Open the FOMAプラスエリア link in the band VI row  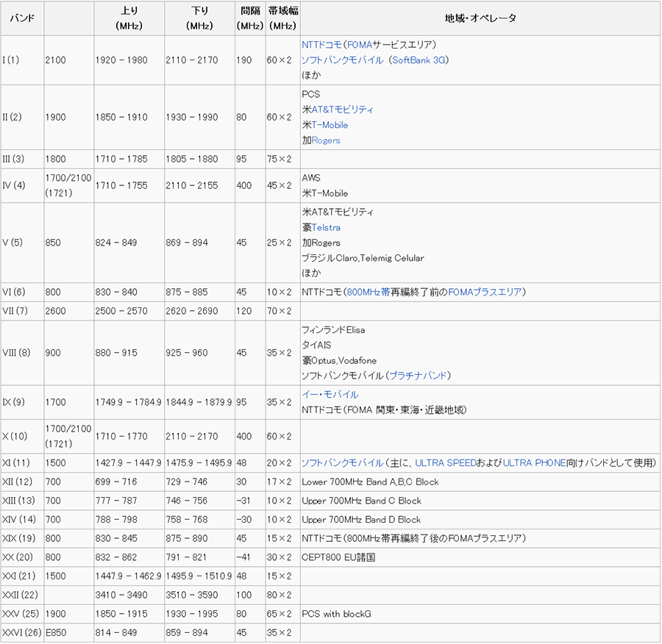[485, 292]
